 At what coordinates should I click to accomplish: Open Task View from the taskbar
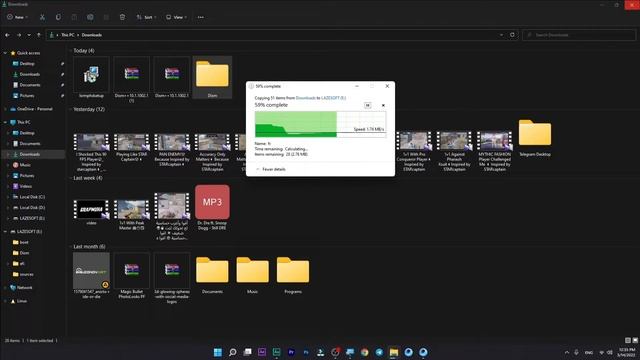point(247,352)
